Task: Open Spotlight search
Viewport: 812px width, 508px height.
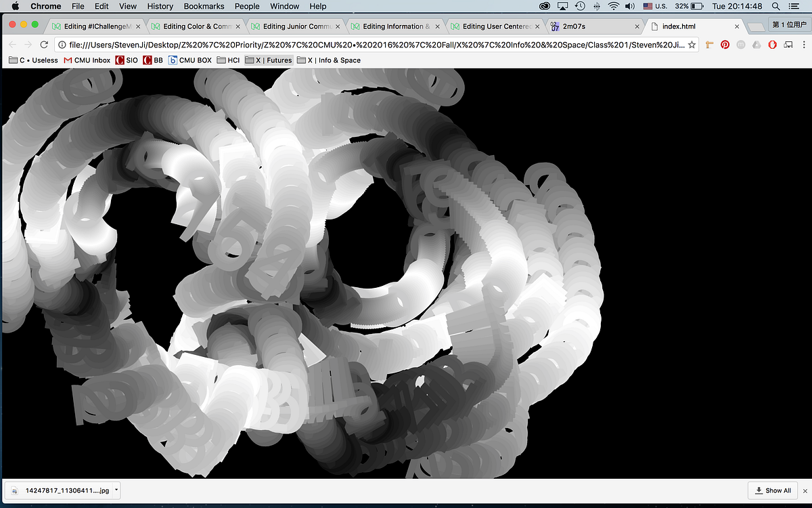Action: tap(776, 6)
